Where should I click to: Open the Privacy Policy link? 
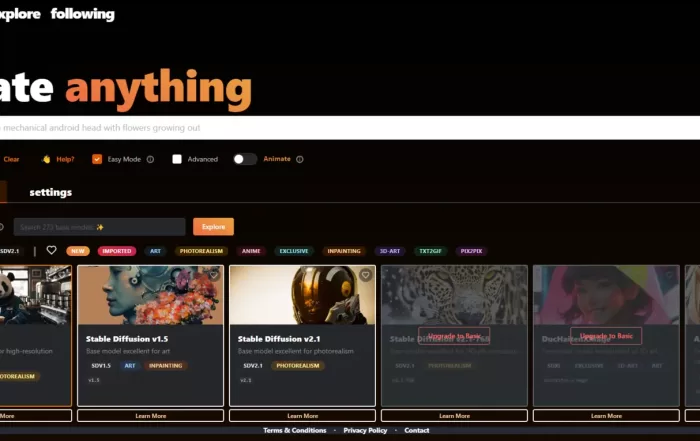[x=365, y=430]
